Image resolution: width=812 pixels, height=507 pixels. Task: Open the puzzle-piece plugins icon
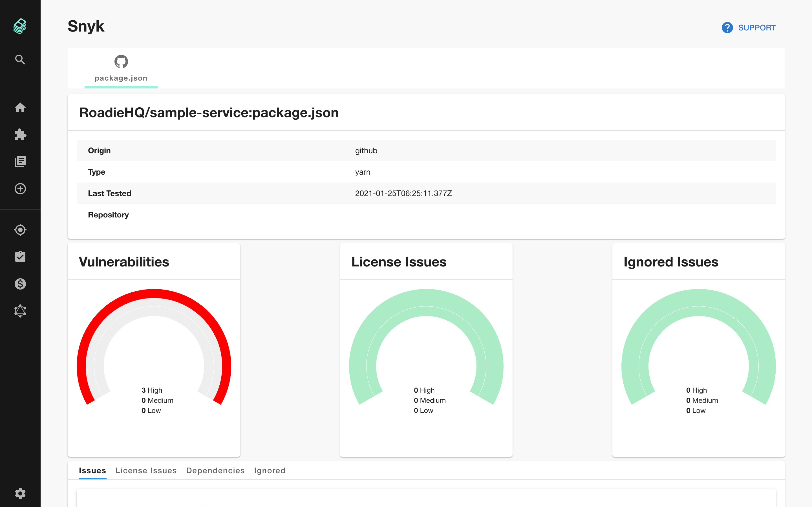tap(20, 135)
